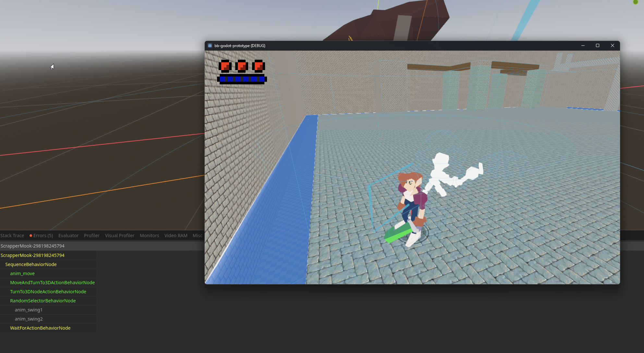Select WaitForActionBehaviorNode in the tree
The width and height of the screenshot is (644, 353).
40,328
